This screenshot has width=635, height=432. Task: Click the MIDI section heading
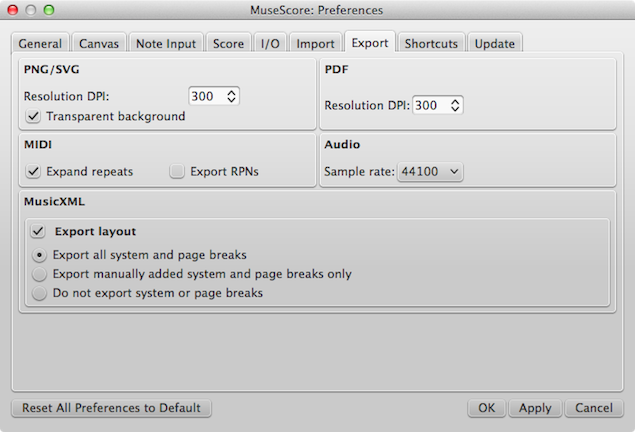point(38,145)
